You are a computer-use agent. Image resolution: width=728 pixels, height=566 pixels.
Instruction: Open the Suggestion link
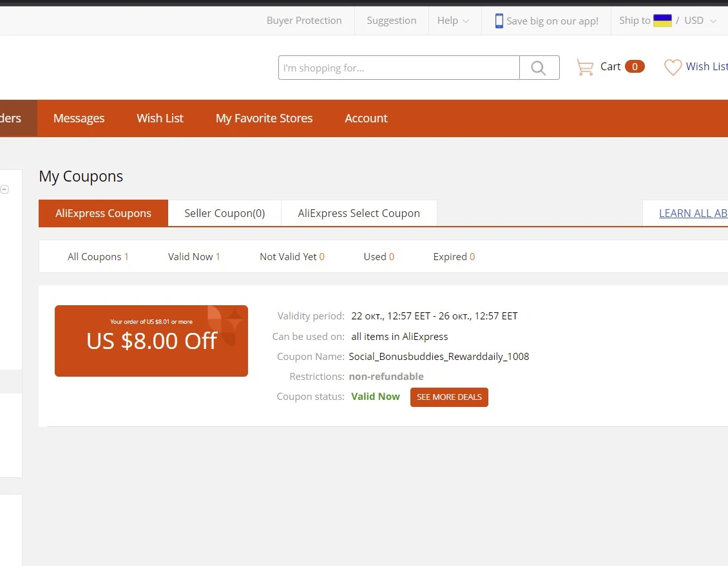point(392,21)
